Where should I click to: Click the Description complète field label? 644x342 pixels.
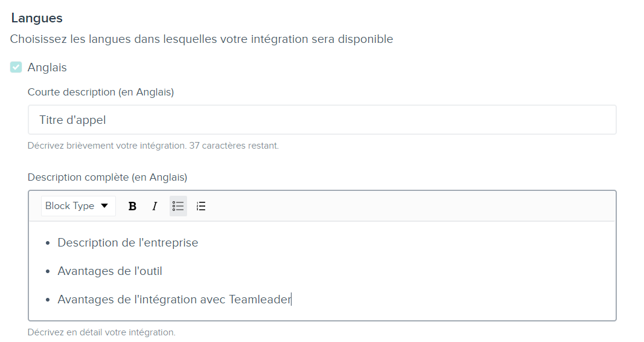click(x=107, y=177)
